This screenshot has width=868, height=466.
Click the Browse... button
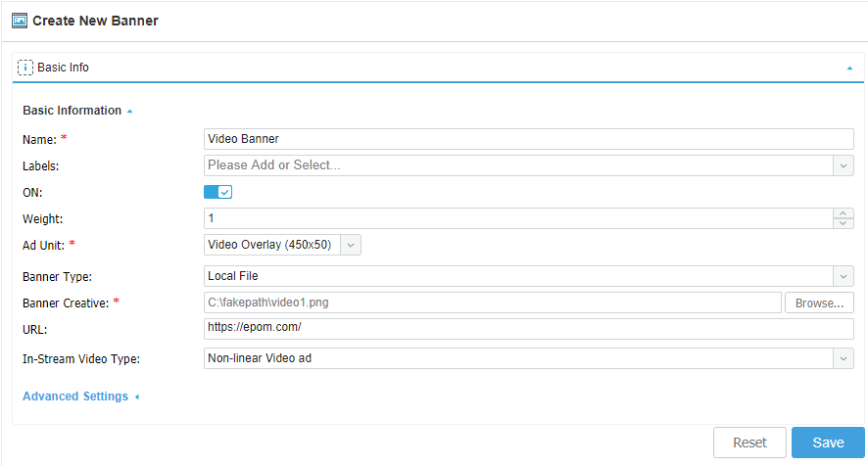[x=819, y=303]
